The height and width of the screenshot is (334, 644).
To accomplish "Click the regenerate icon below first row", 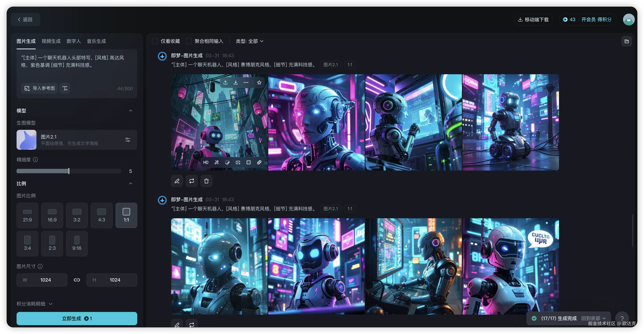I will pyautogui.click(x=192, y=181).
